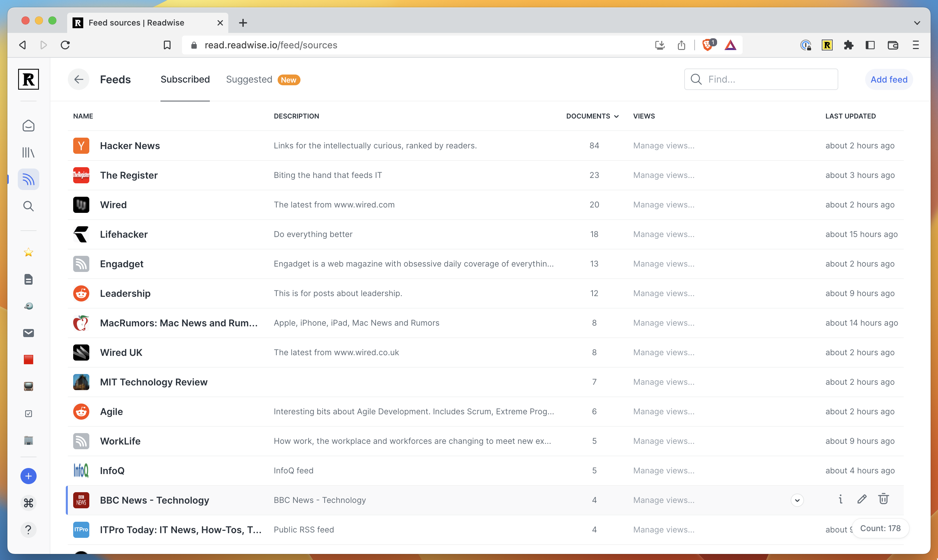Viewport: 938px width, 560px height.
Task: Open the Home icon in sidebar
Action: (28, 126)
